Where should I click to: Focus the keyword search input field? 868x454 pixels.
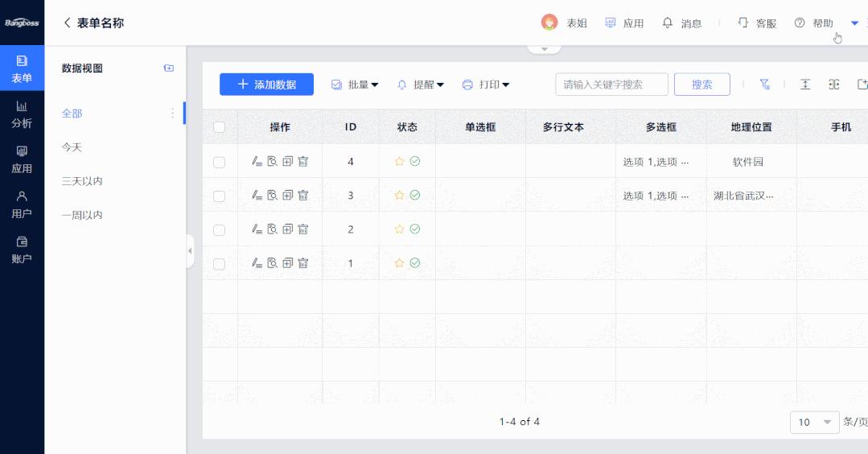(611, 85)
